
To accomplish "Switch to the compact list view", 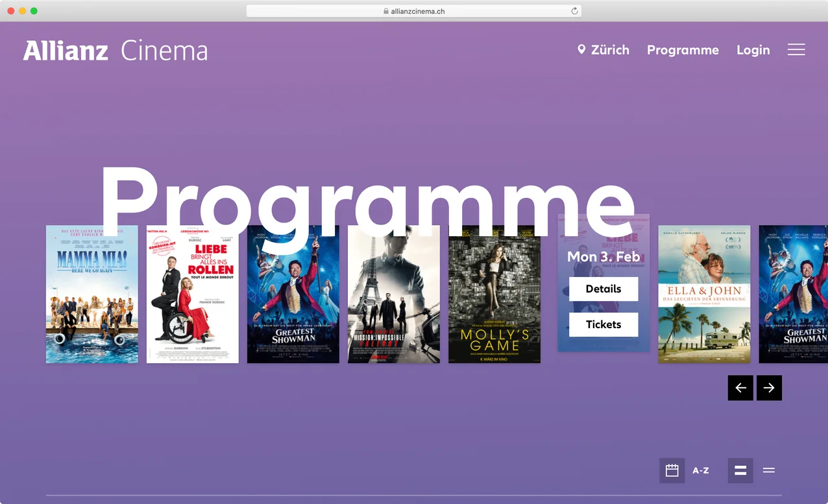I will tap(768, 470).
